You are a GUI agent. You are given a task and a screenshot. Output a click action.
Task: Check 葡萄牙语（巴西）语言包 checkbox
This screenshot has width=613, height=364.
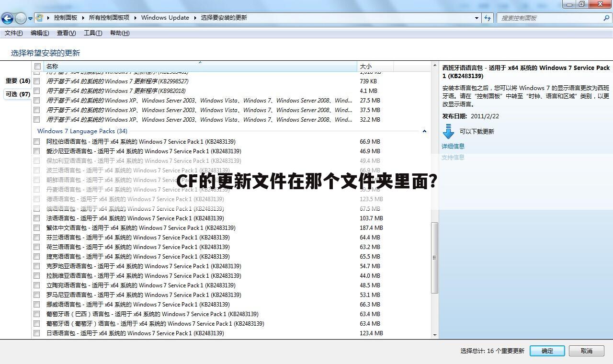[x=37, y=314]
